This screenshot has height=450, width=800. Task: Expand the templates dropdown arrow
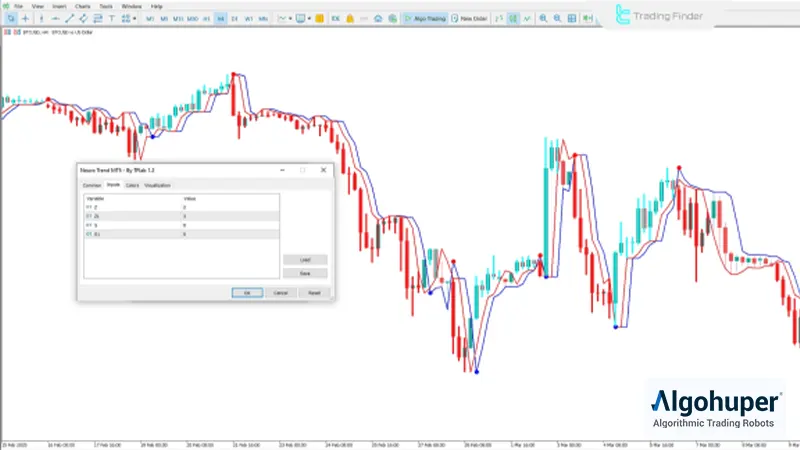tap(309, 19)
